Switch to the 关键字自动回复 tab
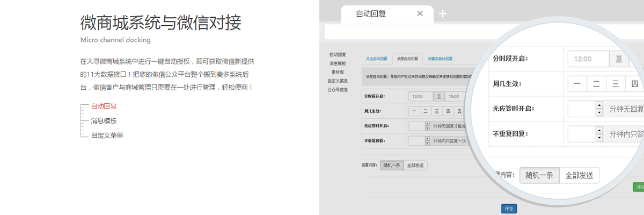The width and height of the screenshot is (644, 215). click(x=440, y=59)
